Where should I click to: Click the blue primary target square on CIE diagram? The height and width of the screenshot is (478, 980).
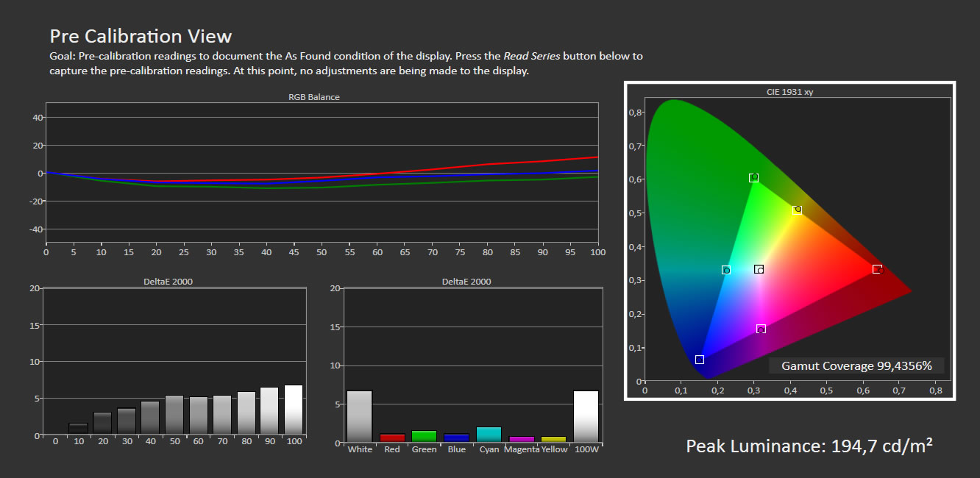(700, 360)
